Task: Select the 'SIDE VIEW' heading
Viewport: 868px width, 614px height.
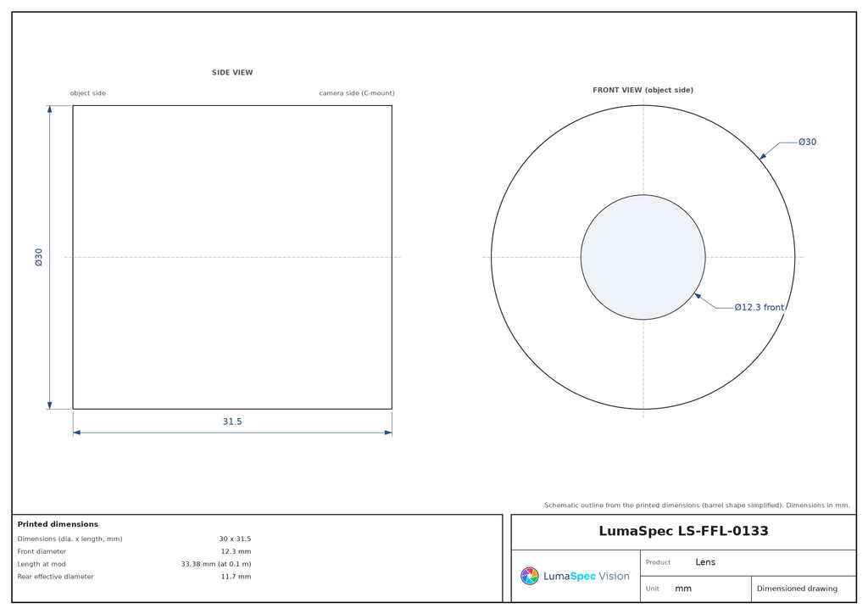Action: [x=232, y=73]
